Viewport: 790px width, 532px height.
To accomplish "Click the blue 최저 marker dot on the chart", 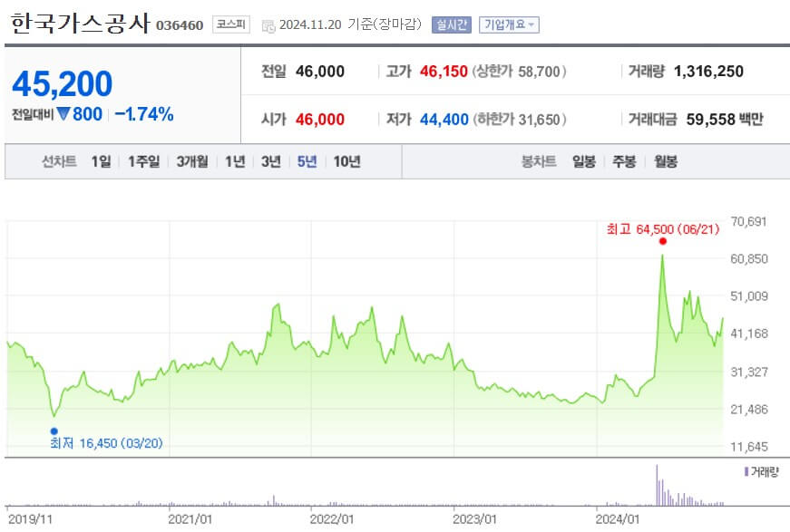I will click(x=54, y=430).
